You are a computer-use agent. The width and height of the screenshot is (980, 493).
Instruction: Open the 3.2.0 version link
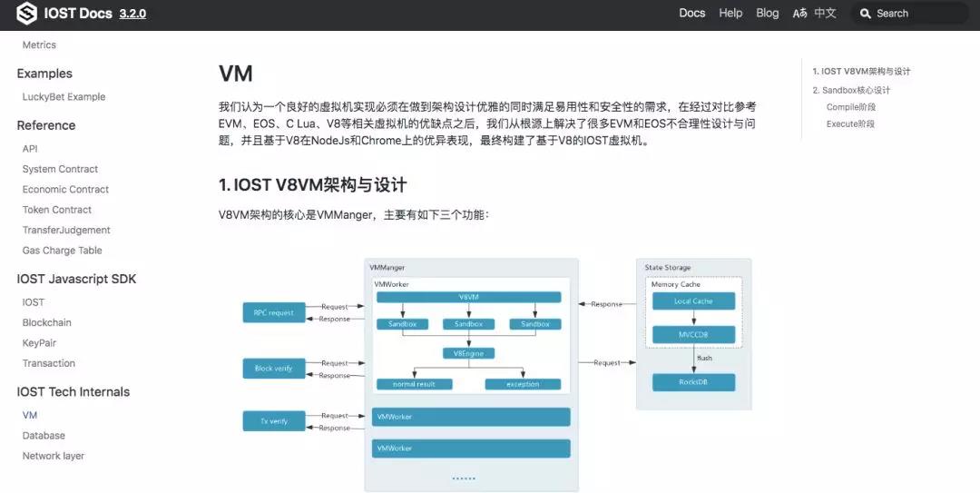132,14
